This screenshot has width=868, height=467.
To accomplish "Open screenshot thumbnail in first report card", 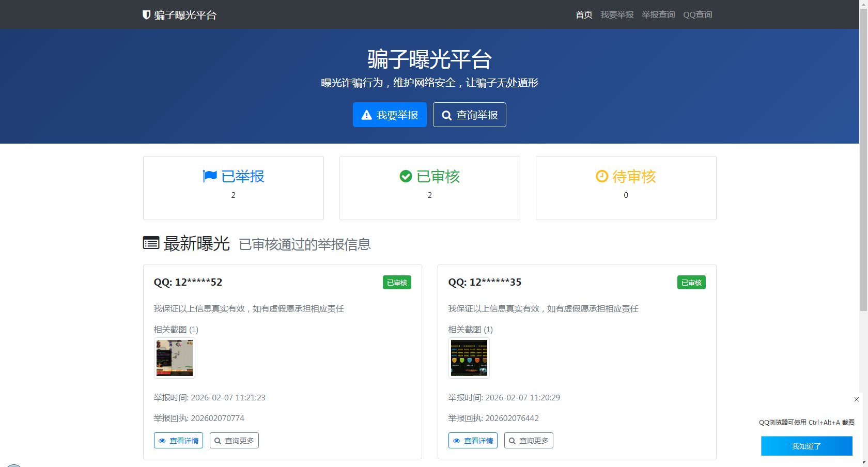I will pos(175,358).
